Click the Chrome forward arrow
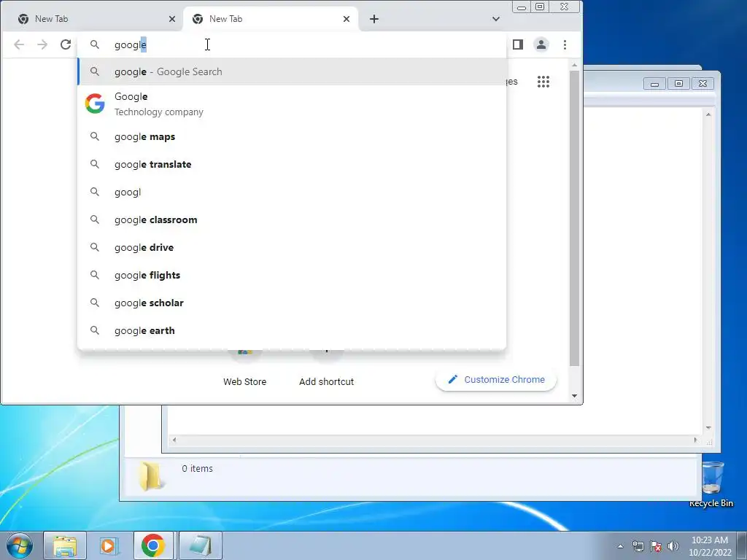747x560 pixels. click(42, 44)
